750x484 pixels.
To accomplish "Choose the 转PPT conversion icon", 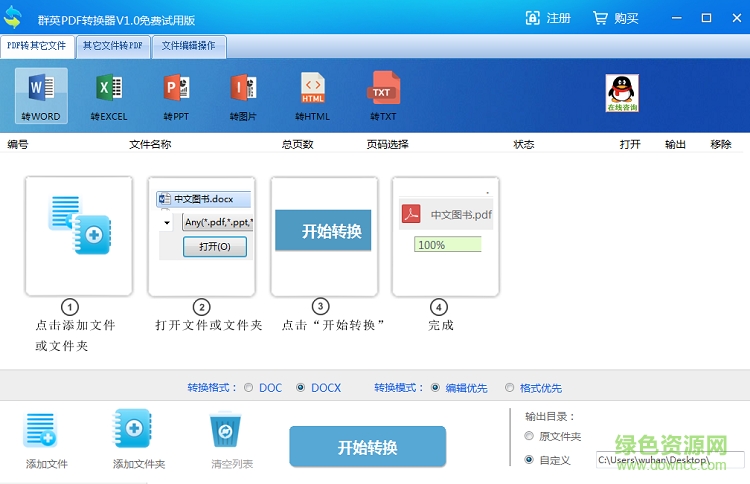I will (x=176, y=91).
